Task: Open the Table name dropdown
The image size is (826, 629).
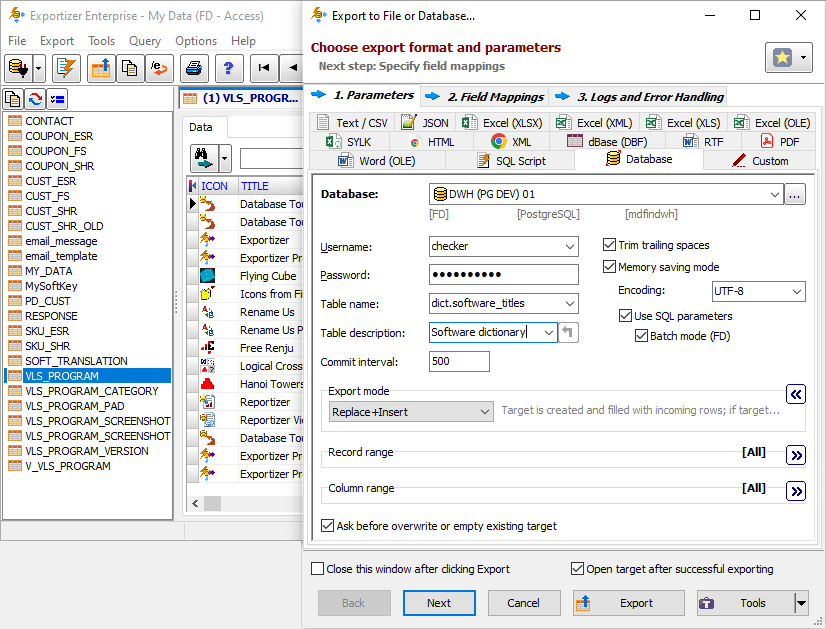Action: coord(569,303)
